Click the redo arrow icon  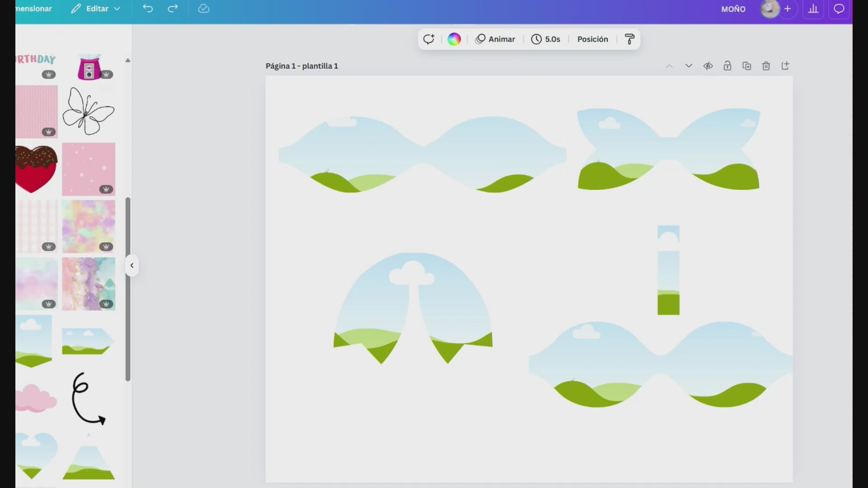[173, 9]
